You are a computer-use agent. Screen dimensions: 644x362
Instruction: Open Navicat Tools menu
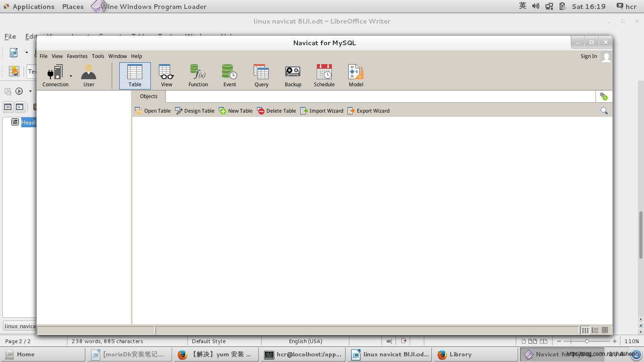(x=98, y=56)
